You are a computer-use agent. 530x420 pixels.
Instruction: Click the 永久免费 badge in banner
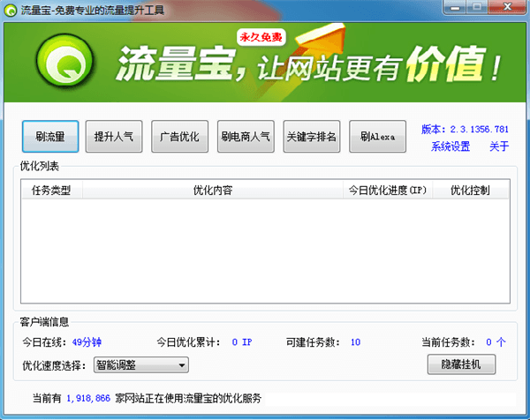(261, 38)
